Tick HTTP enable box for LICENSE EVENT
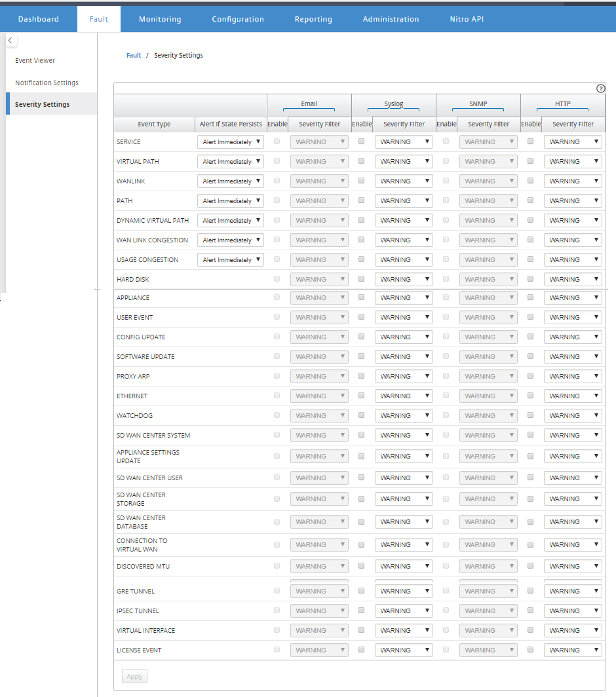616x697 pixels. pos(530,650)
